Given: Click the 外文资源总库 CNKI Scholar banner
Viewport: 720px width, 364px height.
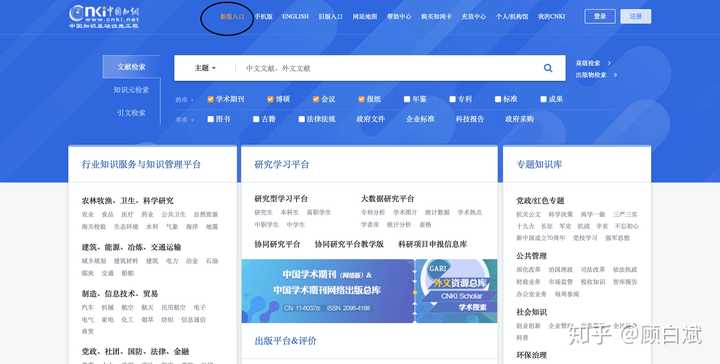Looking at the screenshot, I should click(x=456, y=291).
